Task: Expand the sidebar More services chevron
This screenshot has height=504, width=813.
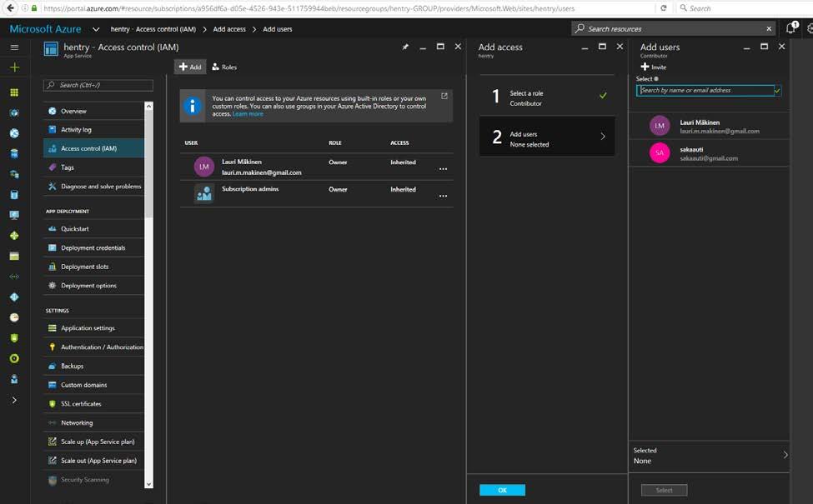Action: 14,400
